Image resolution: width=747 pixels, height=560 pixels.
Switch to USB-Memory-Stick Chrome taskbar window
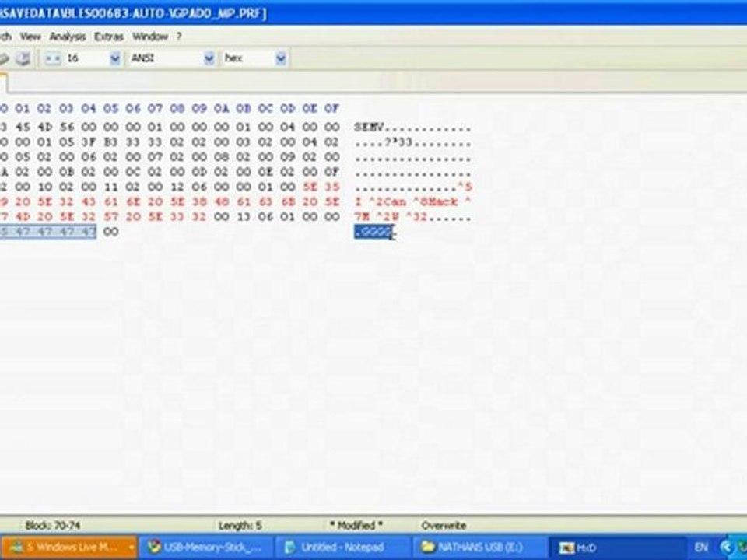pyautogui.click(x=205, y=547)
